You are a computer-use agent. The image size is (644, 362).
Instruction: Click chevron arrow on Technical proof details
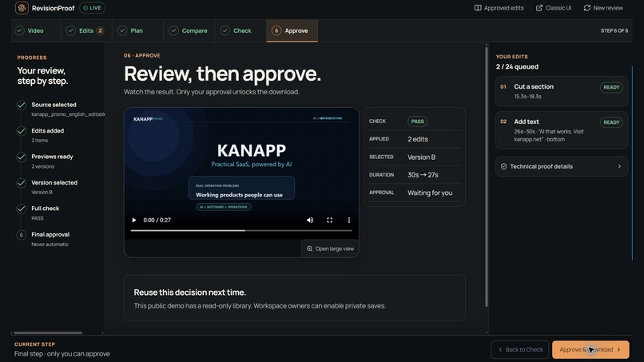[x=619, y=166]
